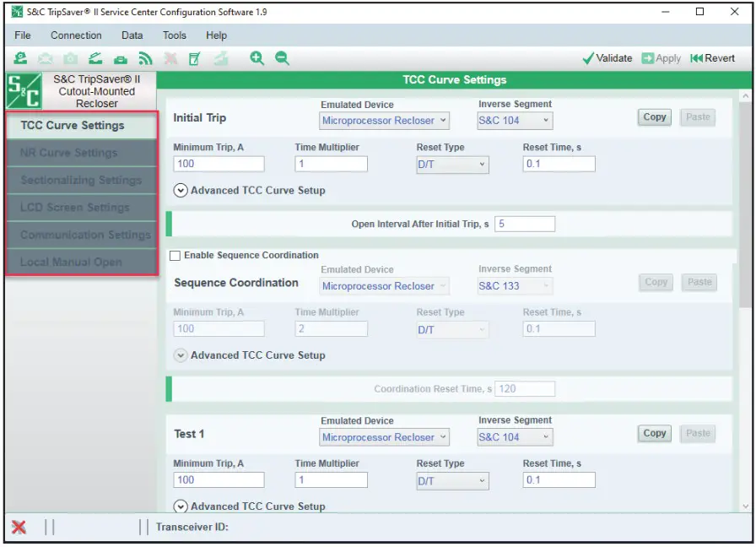Open Test 1 Inverse Segment dropdown
Viewport: 756px width, 547px height.
pos(515,437)
